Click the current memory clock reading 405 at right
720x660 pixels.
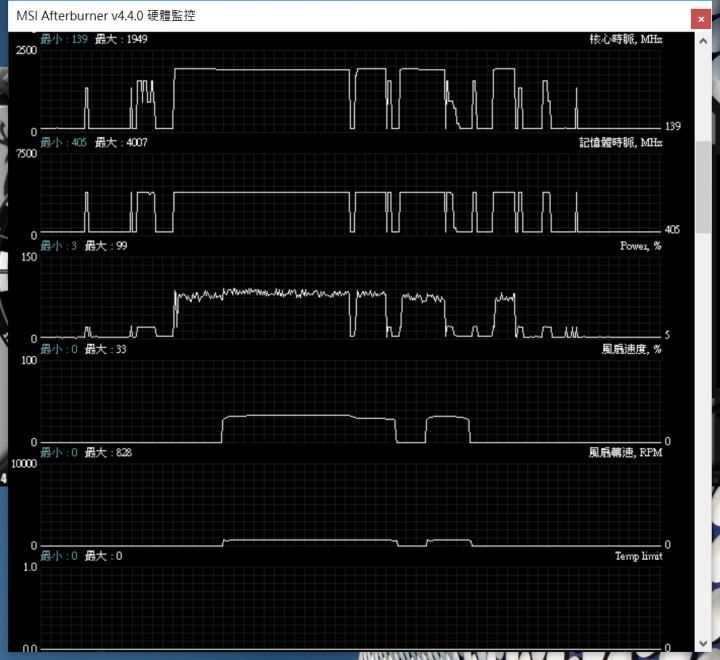(x=672, y=229)
